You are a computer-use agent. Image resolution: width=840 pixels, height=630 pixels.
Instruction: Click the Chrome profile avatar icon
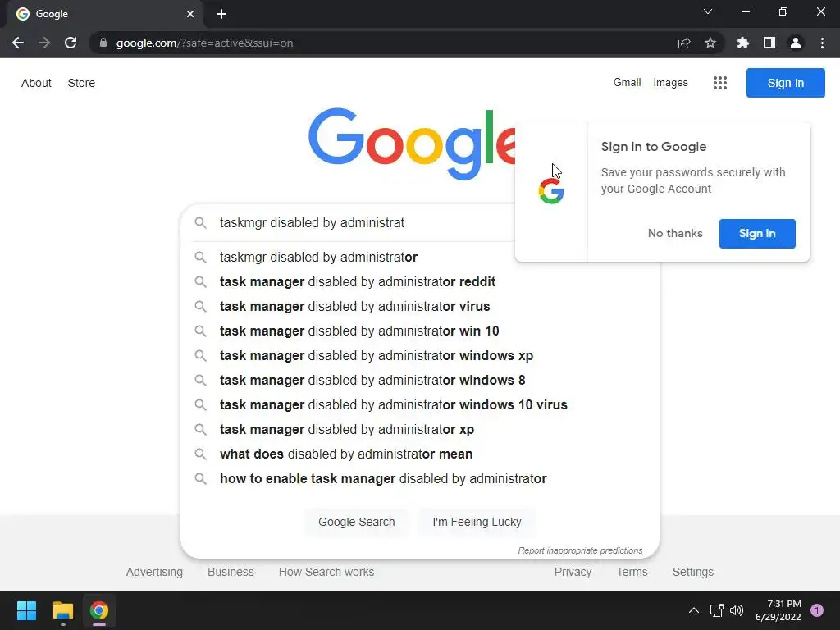click(795, 43)
